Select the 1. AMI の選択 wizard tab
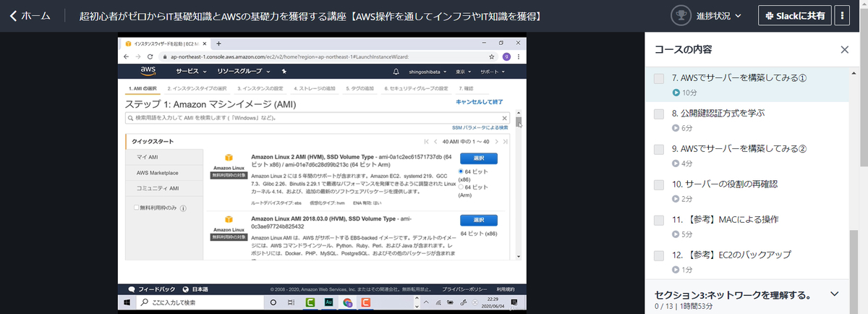Screen dimensions: 868x314 (x=142, y=88)
